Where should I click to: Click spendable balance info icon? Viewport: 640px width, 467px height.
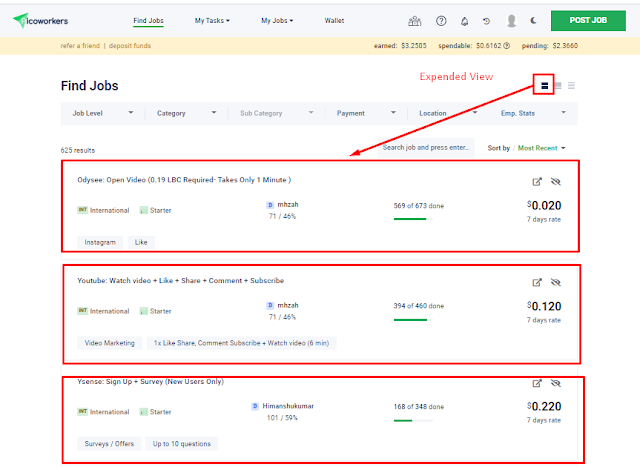tap(507, 46)
